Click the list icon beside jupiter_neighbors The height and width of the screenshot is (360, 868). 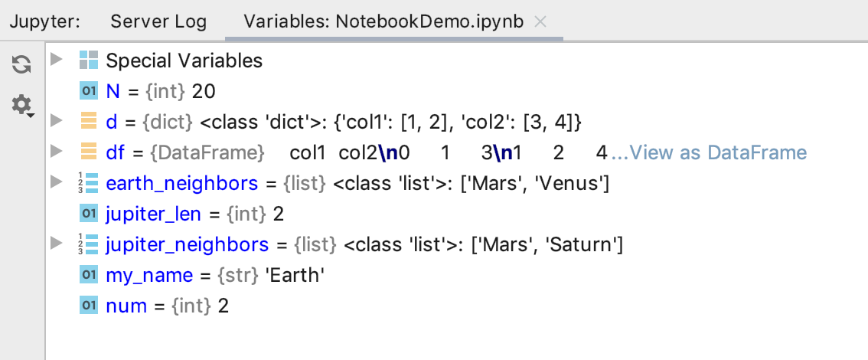pos(89,244)
